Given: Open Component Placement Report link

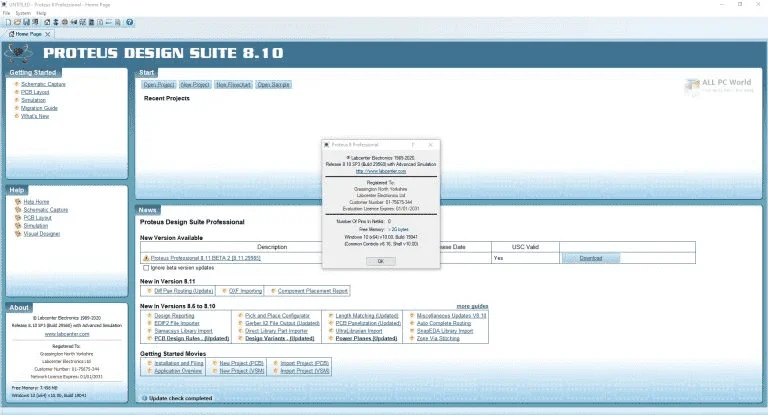Looking at the screenshot, I should [312, 291].
